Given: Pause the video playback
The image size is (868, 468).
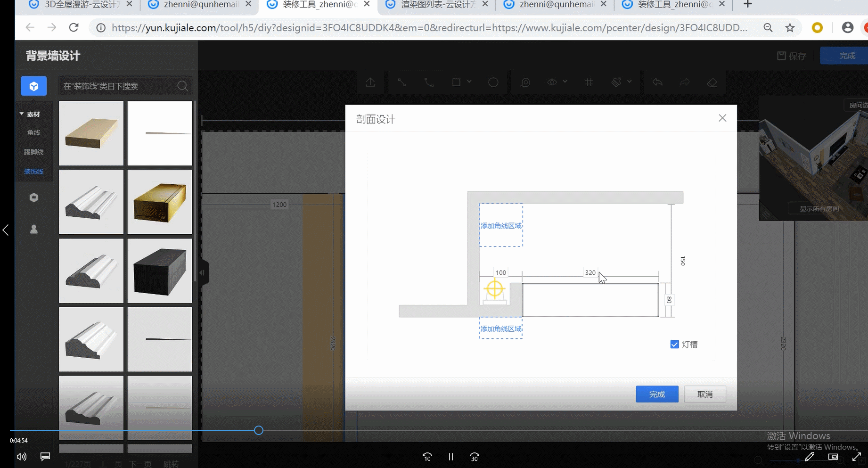Looking at the screenshot, I should click(450, 457).
